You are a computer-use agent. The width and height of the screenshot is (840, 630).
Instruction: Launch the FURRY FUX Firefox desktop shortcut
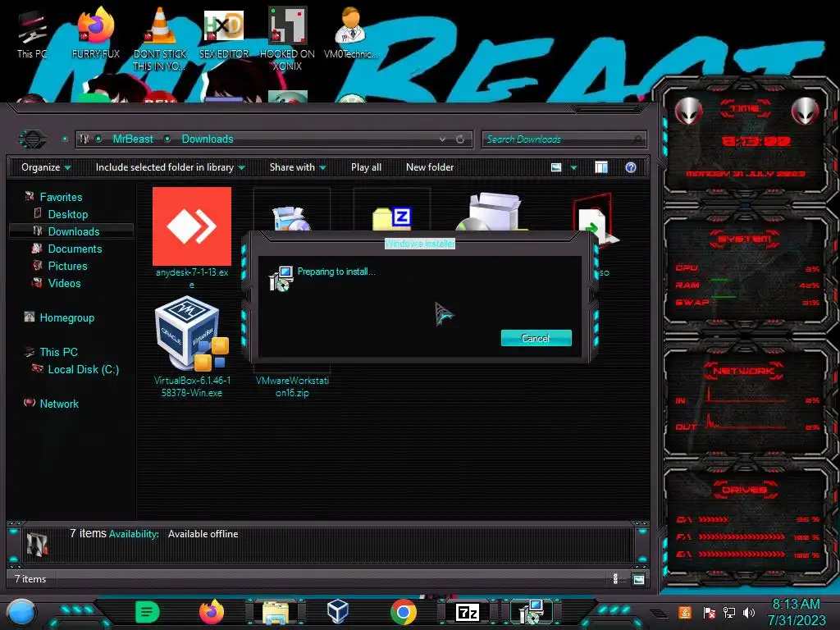pos(95,33)
